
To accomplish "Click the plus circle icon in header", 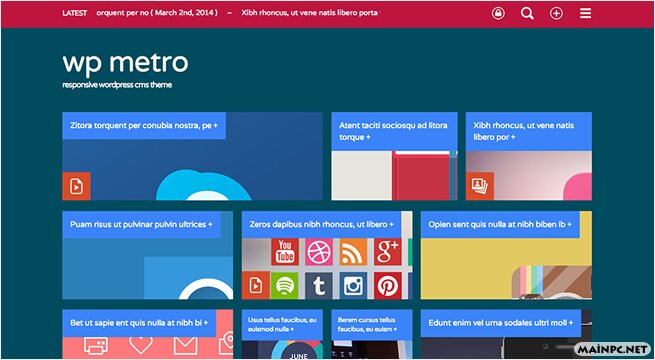I will (556, 14).
